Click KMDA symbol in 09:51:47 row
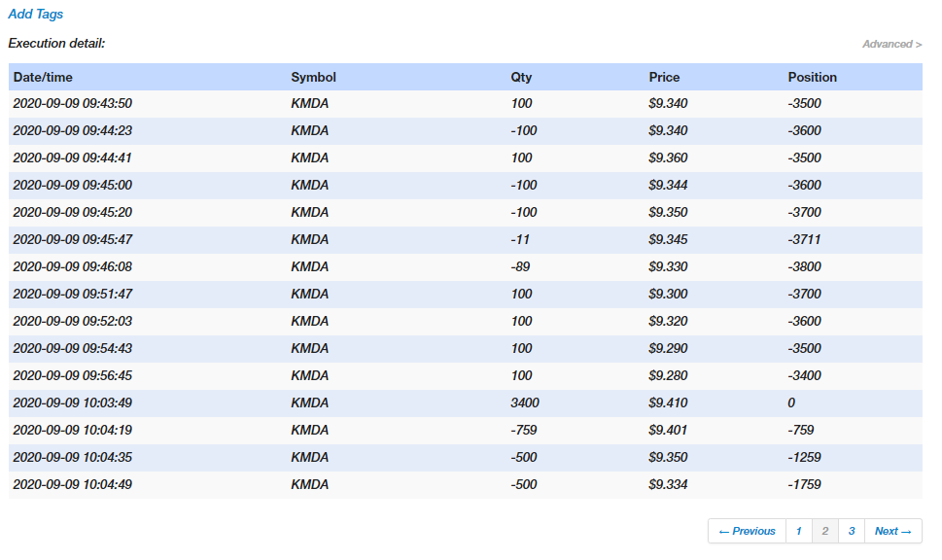The image size is (942, 560). [310, 294]
